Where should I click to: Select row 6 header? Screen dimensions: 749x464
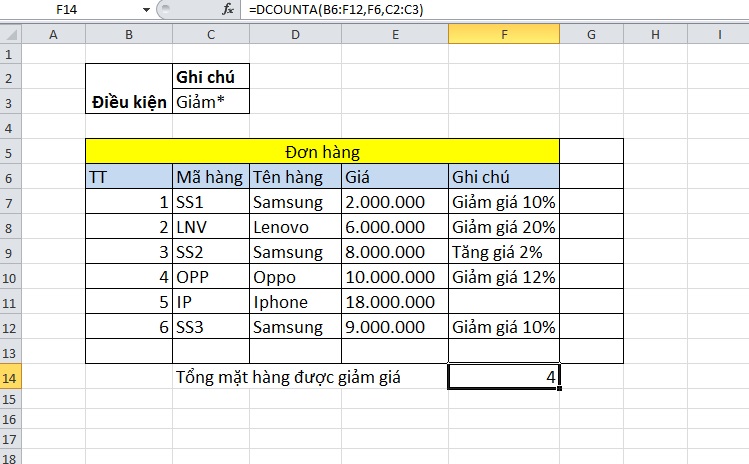point(10,177)
